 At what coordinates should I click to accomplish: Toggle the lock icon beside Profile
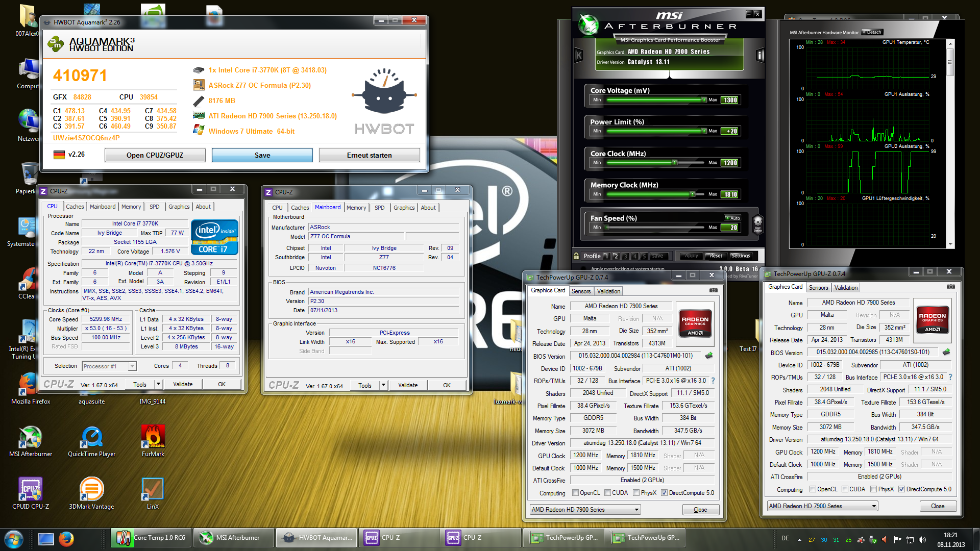[x=576, y=256]
